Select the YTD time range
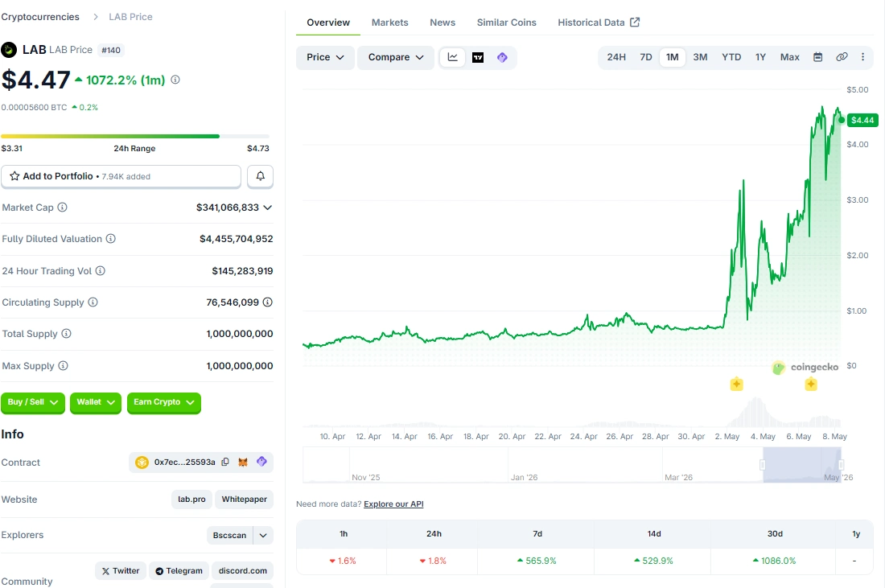This screenshot has height=588, width=885. pos(731,57)
